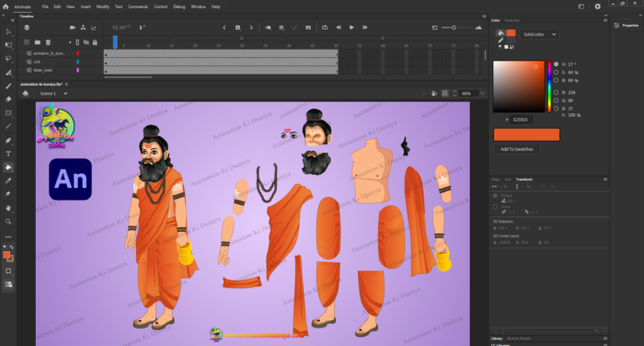Viewport: 644px width, 346px height.
Task: Open the Modify menu
Action: point(103,6)
